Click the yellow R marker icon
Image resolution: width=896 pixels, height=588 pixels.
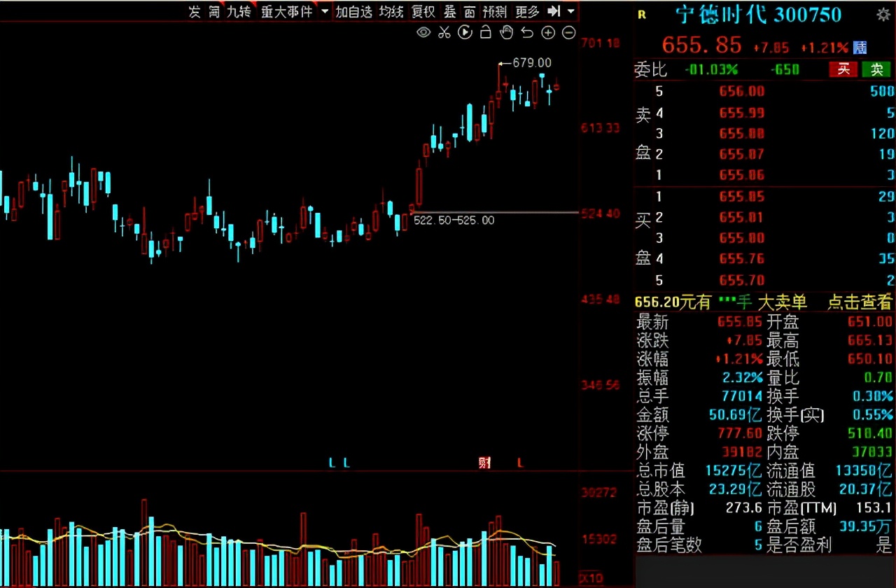[643, 15]
